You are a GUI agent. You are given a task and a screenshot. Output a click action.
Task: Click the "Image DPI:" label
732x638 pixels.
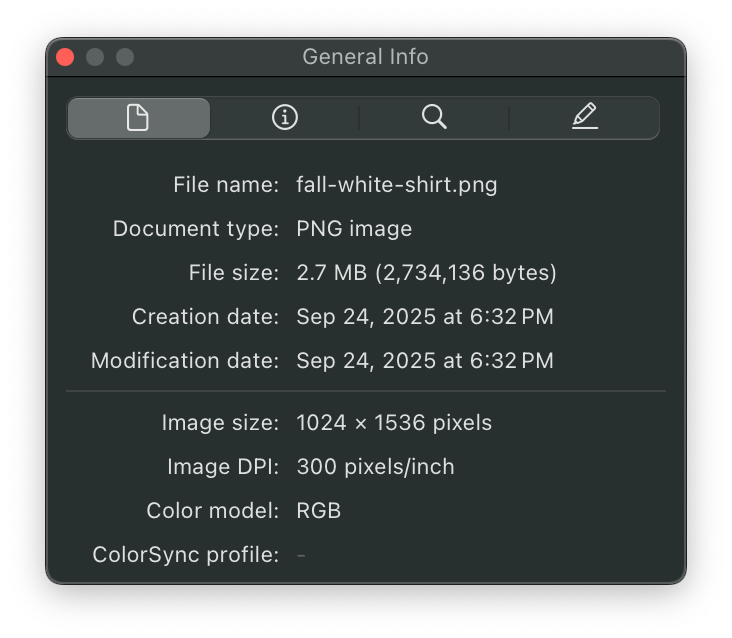[x=223, y=467]
